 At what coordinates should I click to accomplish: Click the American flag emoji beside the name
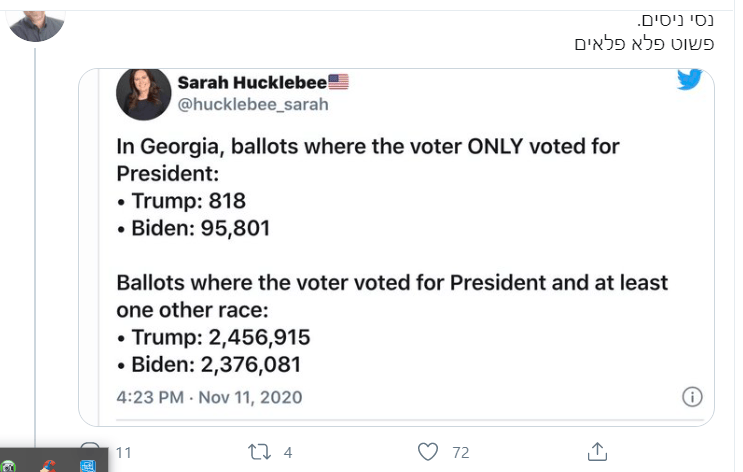[x=338, y=82]
